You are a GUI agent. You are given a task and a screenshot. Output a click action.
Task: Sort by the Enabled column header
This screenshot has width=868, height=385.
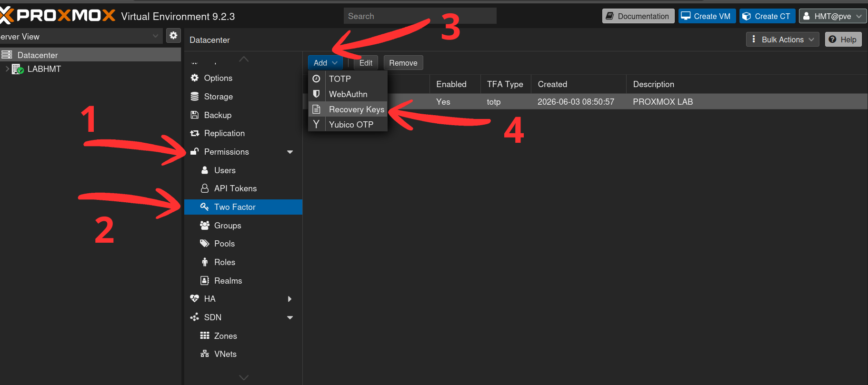[455, 84]
